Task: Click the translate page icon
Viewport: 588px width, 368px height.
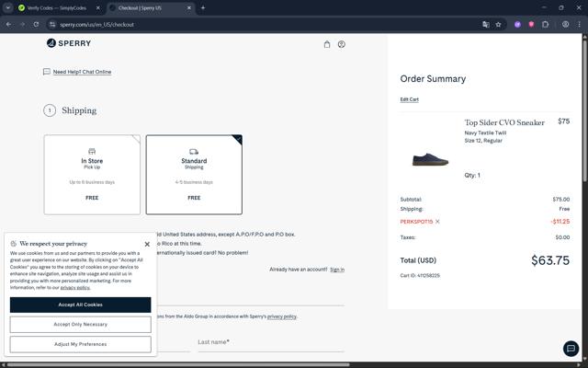Action: click(x=486, y=25)
